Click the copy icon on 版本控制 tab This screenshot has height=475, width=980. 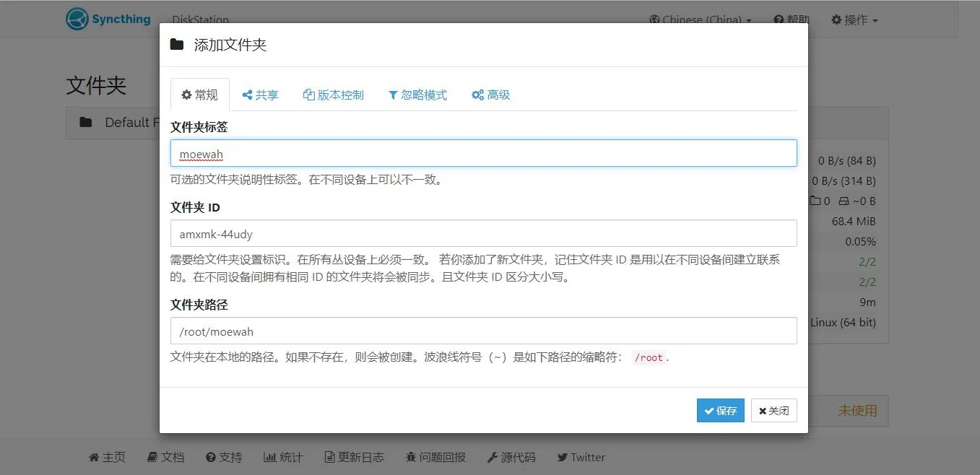309,95
